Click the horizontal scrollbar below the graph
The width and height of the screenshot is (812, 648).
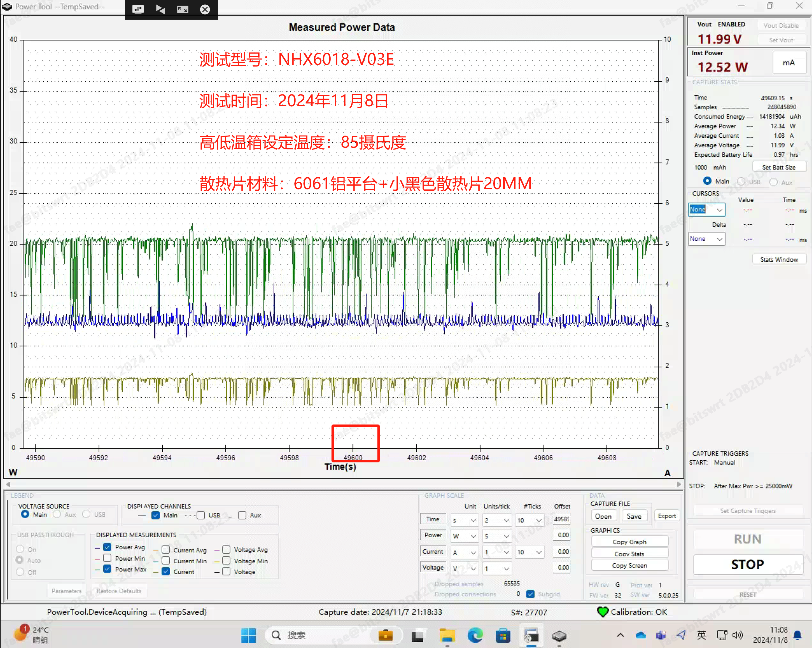pos(343,484)
